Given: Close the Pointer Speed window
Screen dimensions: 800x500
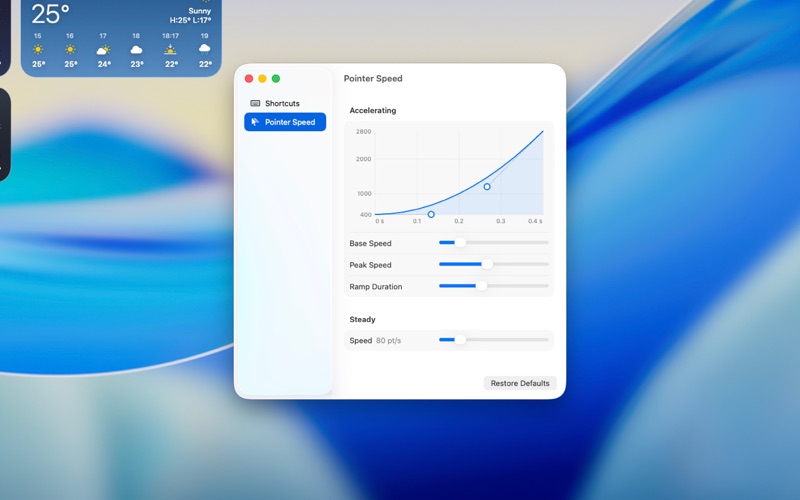Looking at the screenshot, I should click(249, 79).
